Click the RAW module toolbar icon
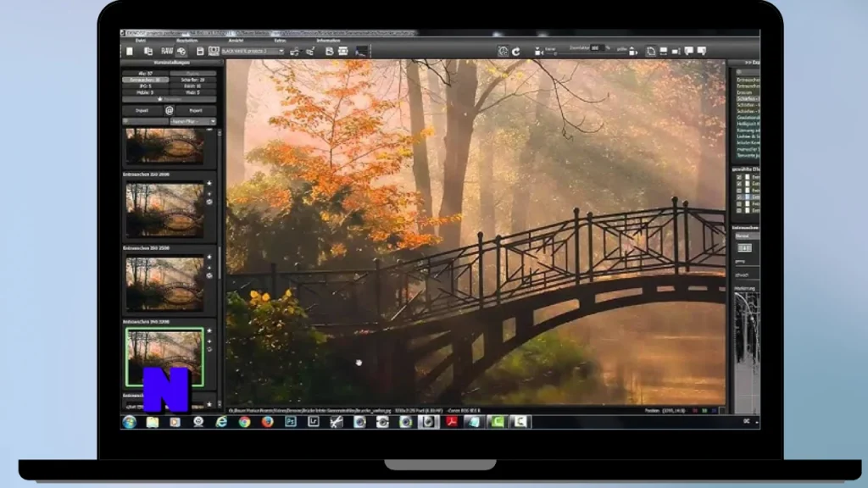Screen dimensions: 868x488 point(167,51)
